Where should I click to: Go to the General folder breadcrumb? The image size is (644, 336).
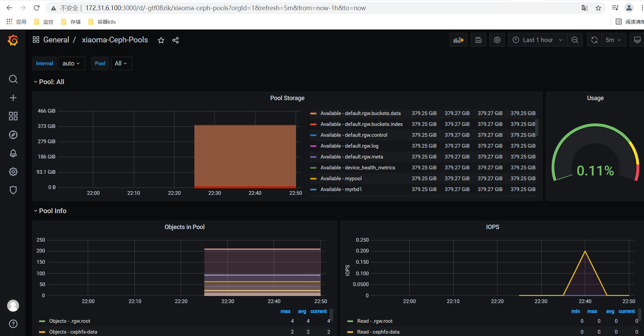click(x=56, y=40)
